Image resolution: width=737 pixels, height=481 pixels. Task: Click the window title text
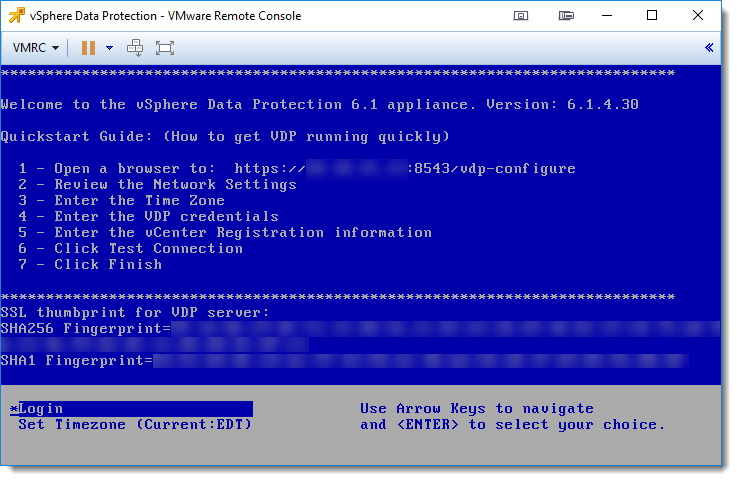click(x=165, y=16)
